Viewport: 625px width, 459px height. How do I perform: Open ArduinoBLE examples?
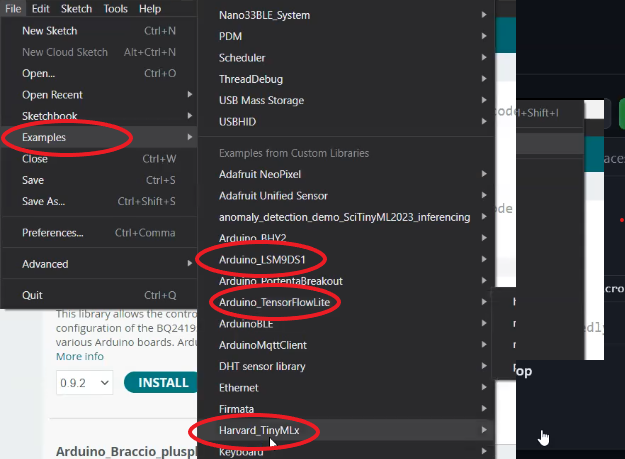click(346, 324)
